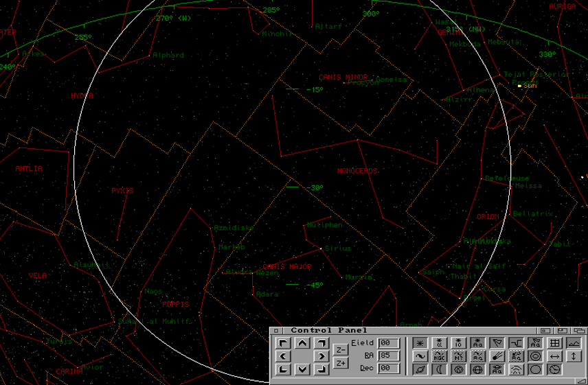588x385 pixels.
Task: Toggle constellation boundaries step-line icon
Action: click(x=517, y=343)
